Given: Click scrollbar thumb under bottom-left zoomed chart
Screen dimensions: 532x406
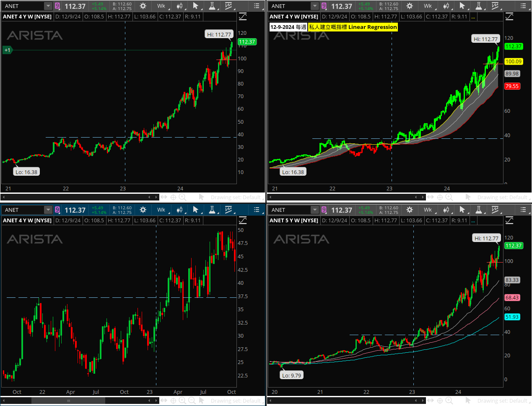Looking at the screenshot, I should coord(68,401).
